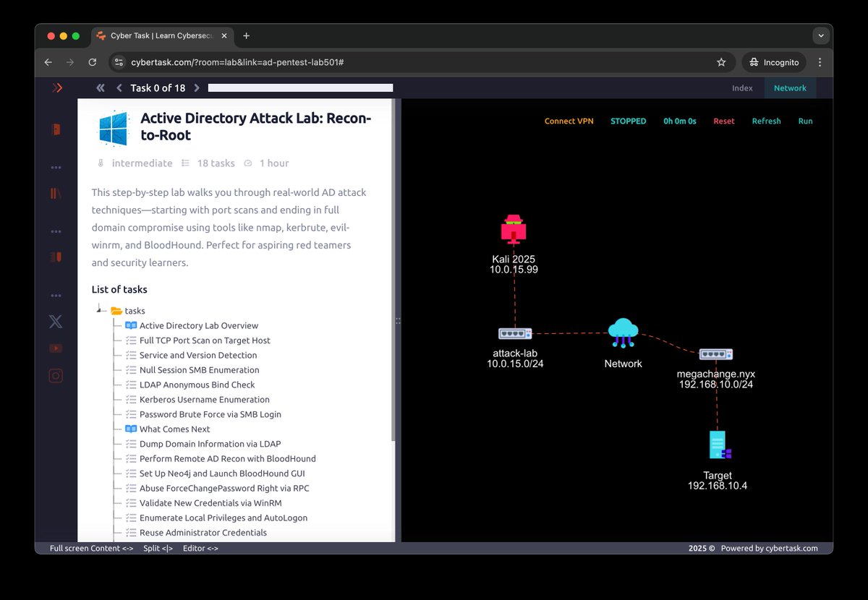Switch to the Index tab
Image resolution: width=868 pixels, height=600 pixels.
(742, 88)
